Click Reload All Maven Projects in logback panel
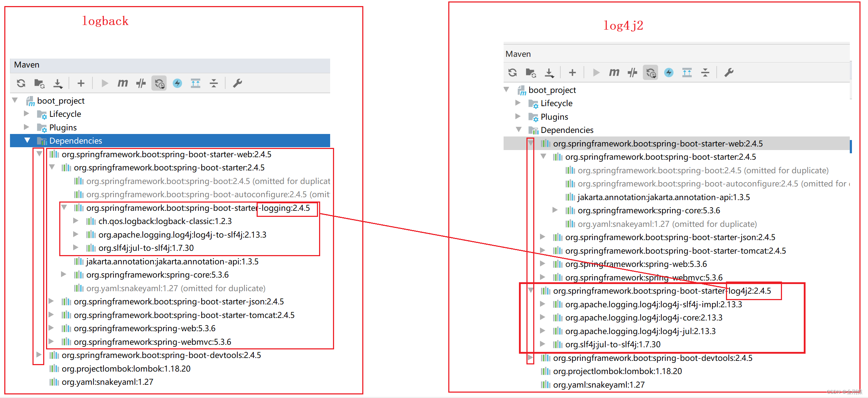The height and width of the screenshot is (398, 868). (x=21, y=83)
